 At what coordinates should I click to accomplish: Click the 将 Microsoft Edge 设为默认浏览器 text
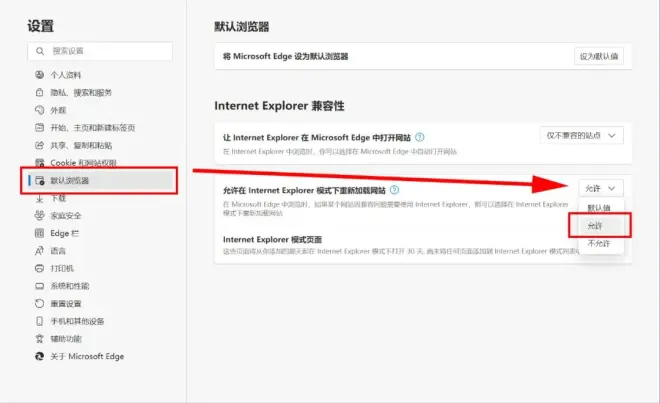pyautogui.click(x=285, y=56)
